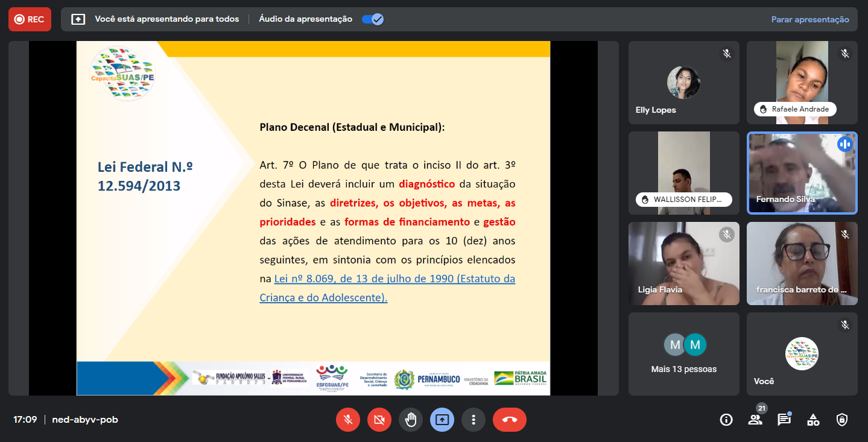Click the REC recording indicator
Viewport: 868px width, 442px height.
pyautogui.click(x=30, y=19)
